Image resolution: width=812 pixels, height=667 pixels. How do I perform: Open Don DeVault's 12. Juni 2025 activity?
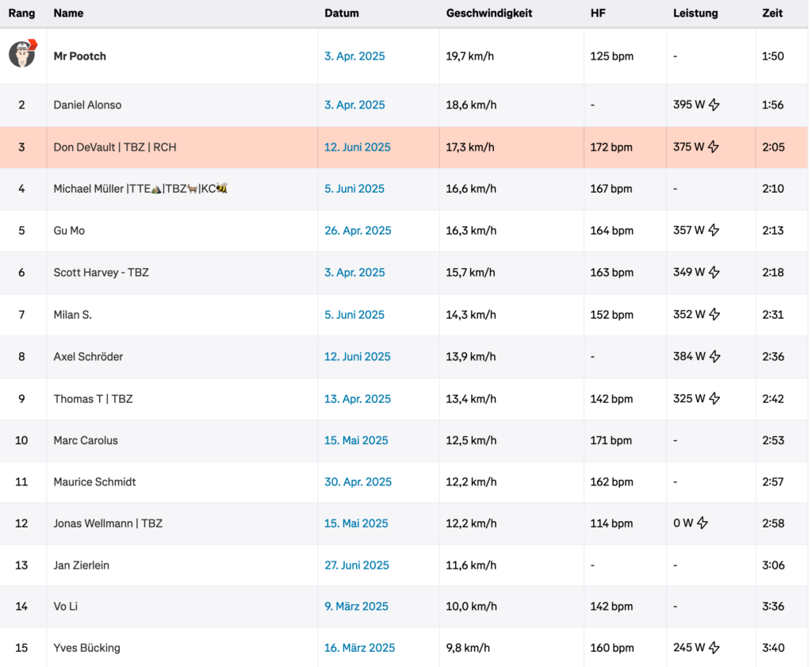[x=358, y=147]
